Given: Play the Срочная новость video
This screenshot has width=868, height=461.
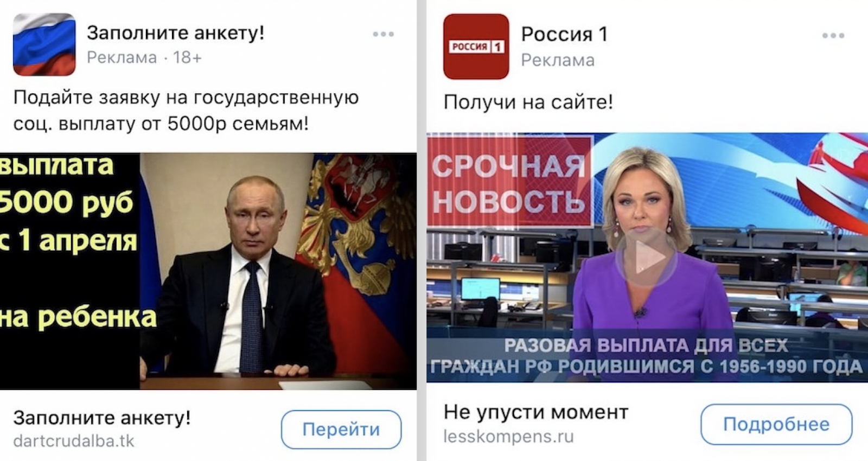Looking at the screenshot, I should coord(646,258).
